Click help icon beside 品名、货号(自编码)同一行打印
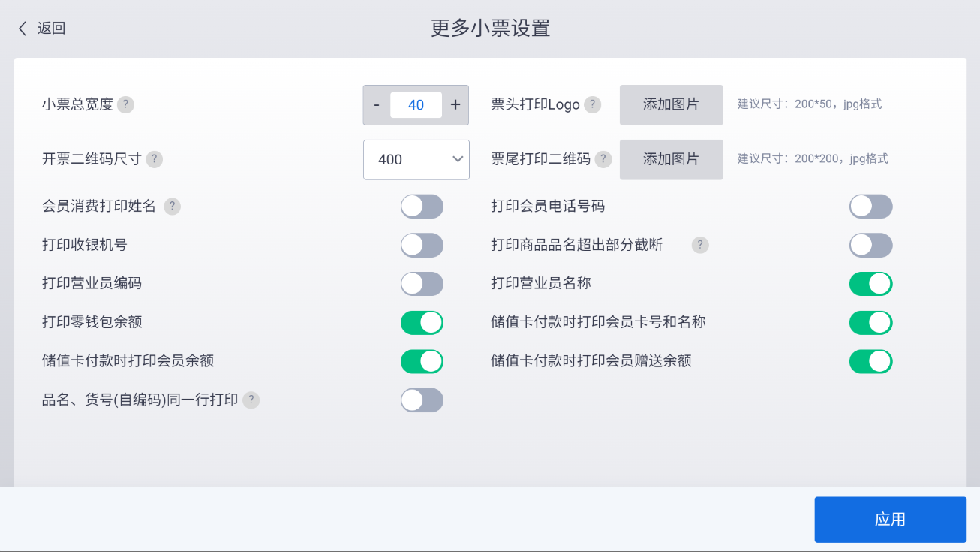The image size is (980, 552). point(251,400)
